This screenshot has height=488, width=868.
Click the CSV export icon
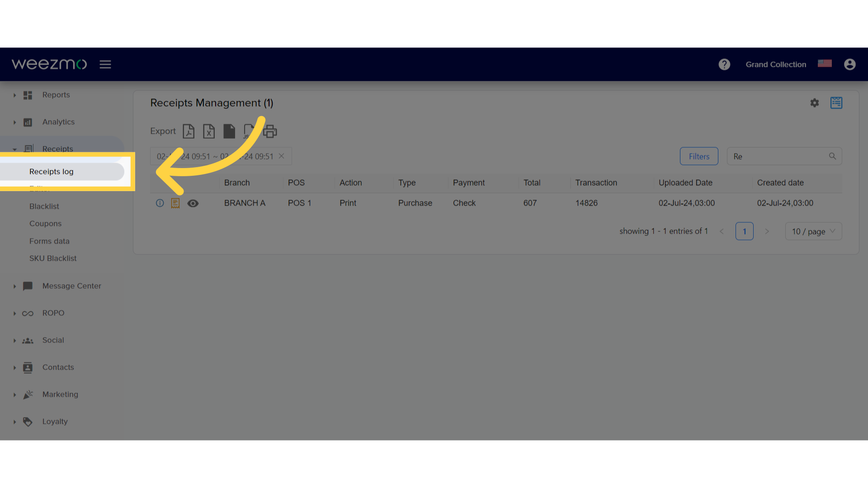(x=229, y=131)
